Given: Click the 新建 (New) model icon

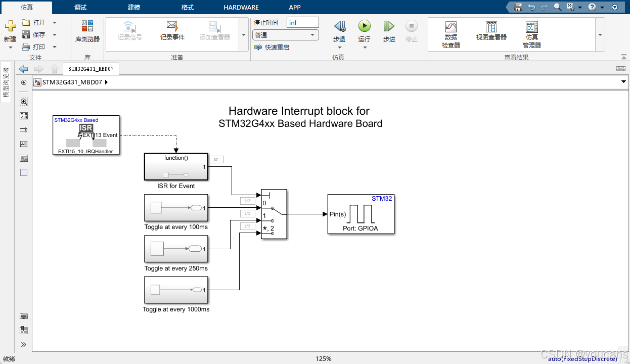Looking at the screenshot, I should [x=10, y=26].
